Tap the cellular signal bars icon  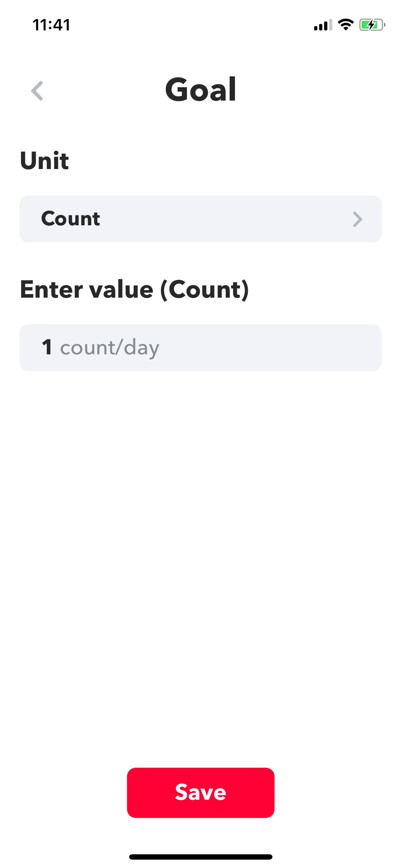[322, 25]
